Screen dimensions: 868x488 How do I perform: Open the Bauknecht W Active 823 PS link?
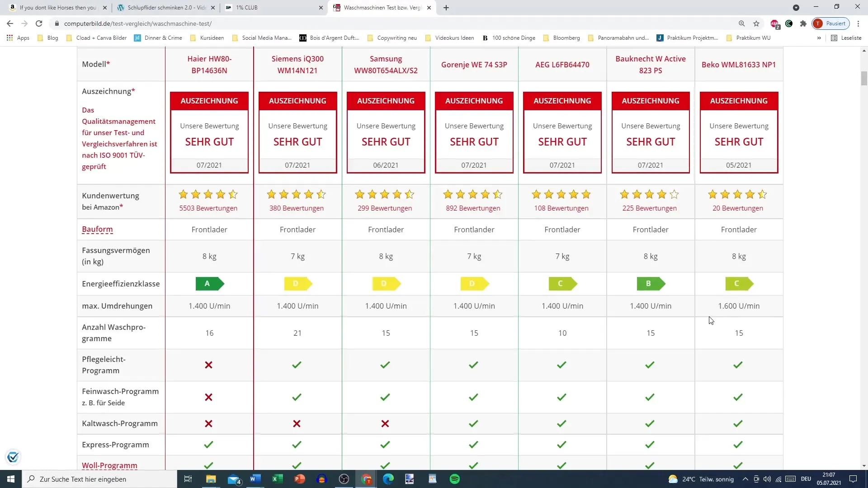pyautogui.click(x=651, y=65)
